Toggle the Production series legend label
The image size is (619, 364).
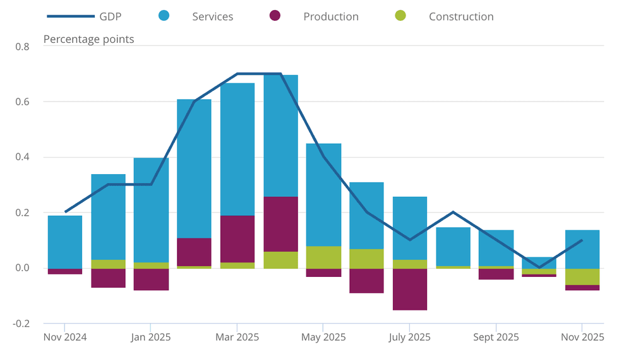tap(330, 16)
